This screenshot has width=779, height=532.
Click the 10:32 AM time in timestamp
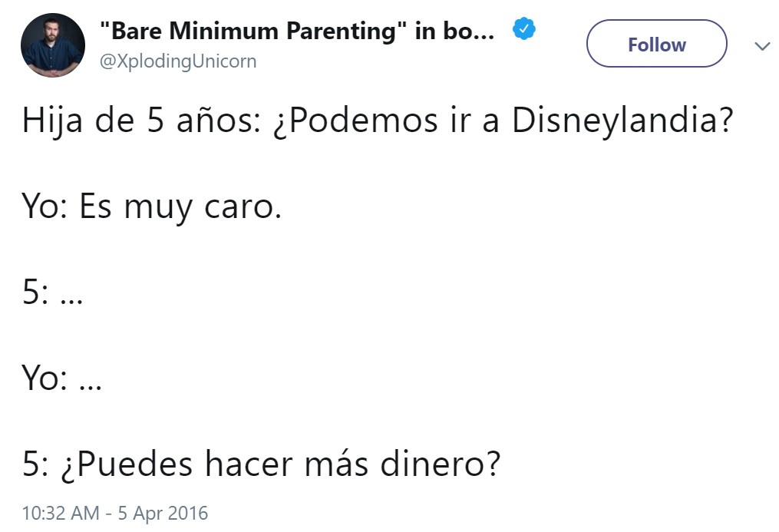point(61,513)
